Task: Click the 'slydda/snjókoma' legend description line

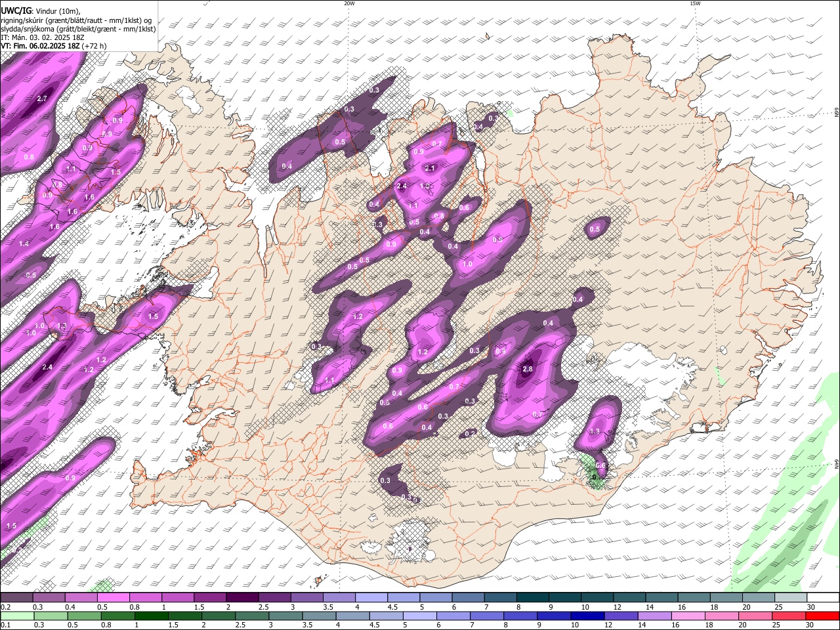Action: tap(78, 29)
